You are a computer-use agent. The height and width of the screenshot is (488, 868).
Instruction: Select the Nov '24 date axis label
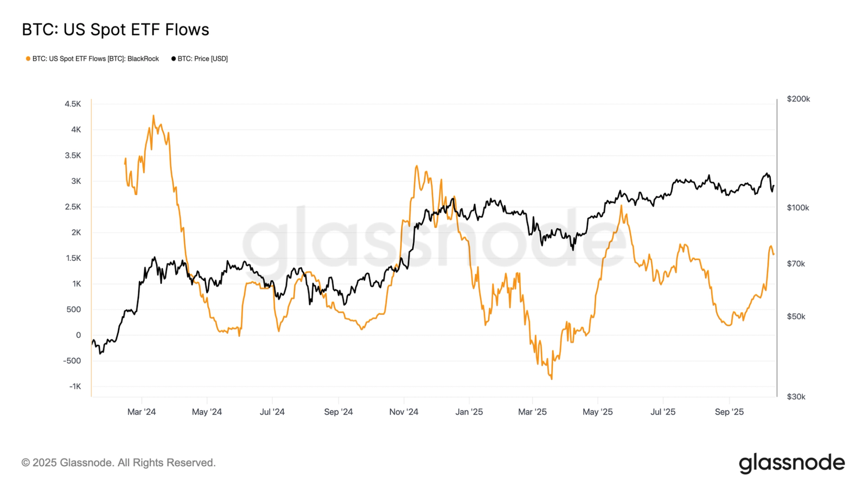click(404, 412)
